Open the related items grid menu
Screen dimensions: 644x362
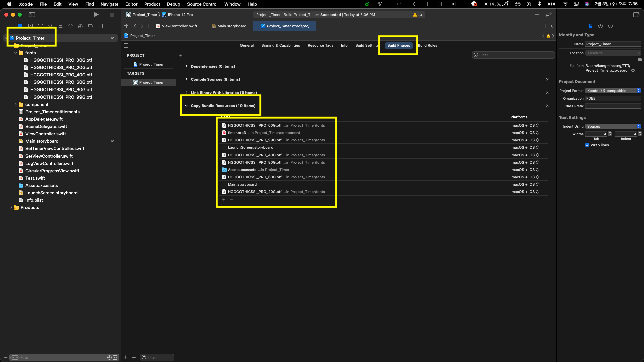[x=126, y=26]
